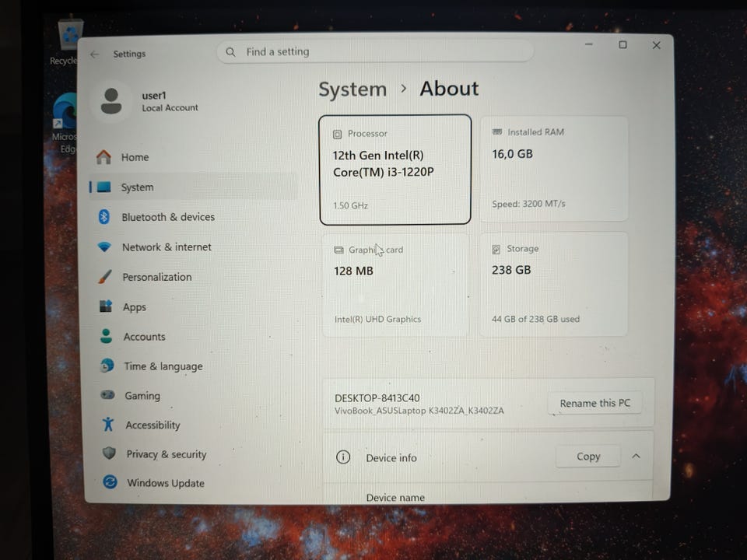This screenshot has width=747, height=560.
Task: Minimize the Settings window
Action: (589, 44)
